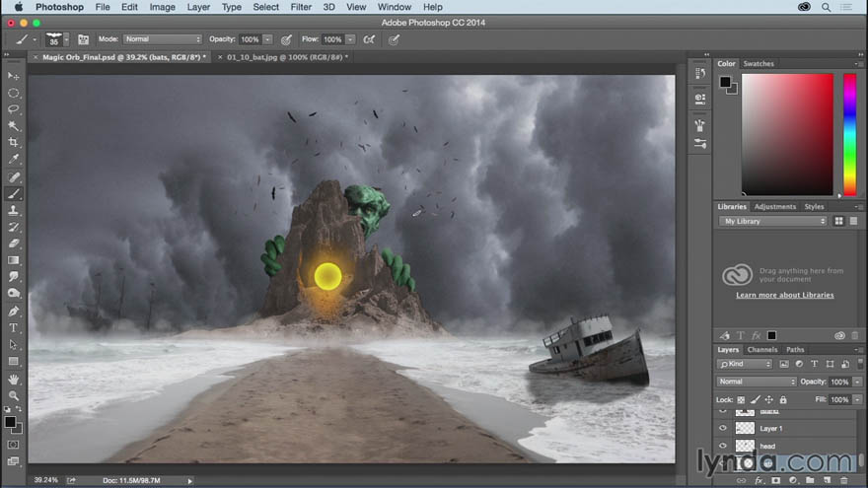
Task: Select the Hand tool
Action: point(13,380)
